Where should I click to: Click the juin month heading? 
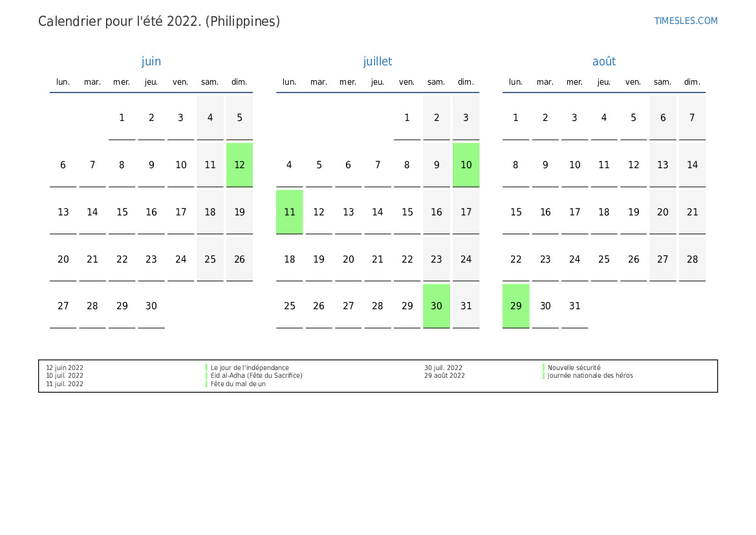151,61
